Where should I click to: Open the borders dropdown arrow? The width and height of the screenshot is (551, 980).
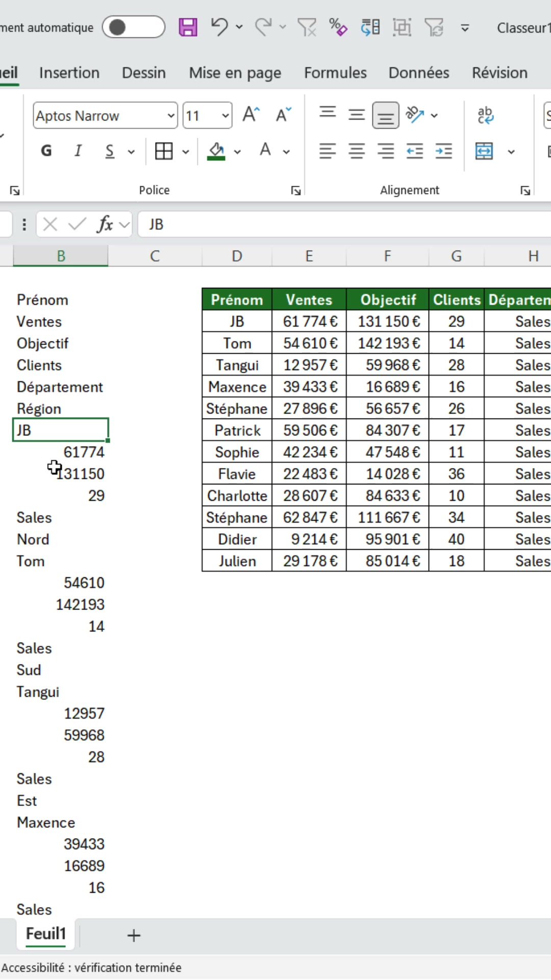pos(186,152)
